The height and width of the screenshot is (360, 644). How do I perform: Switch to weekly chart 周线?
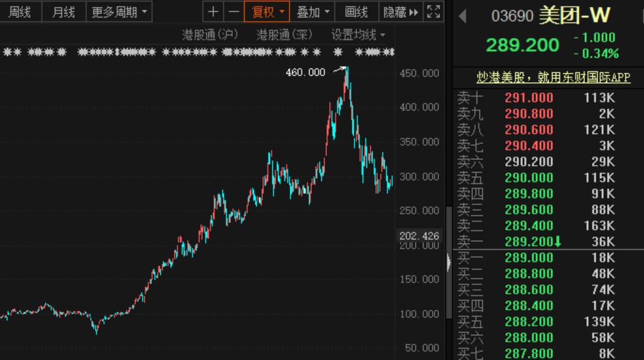coord(19,12)
